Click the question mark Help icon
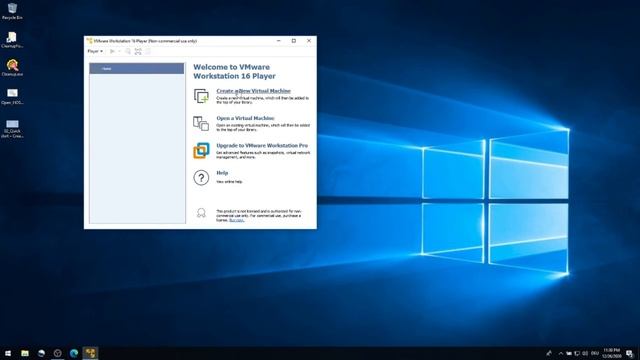The image size is (640, 360). (x=201, y=178)
